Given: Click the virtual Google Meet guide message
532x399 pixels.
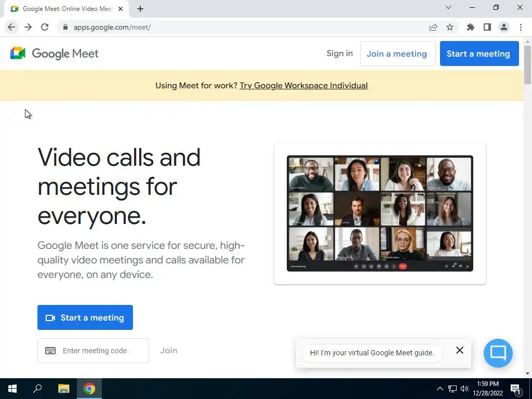Looking at the screenshot, I should click(x=372, y=353).
